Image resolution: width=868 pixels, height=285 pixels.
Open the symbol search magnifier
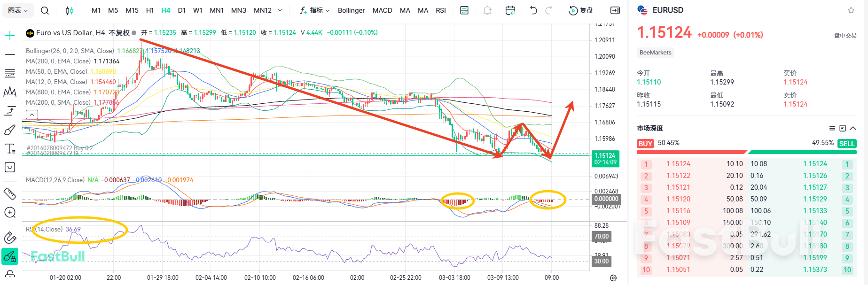tap(45, 10)
